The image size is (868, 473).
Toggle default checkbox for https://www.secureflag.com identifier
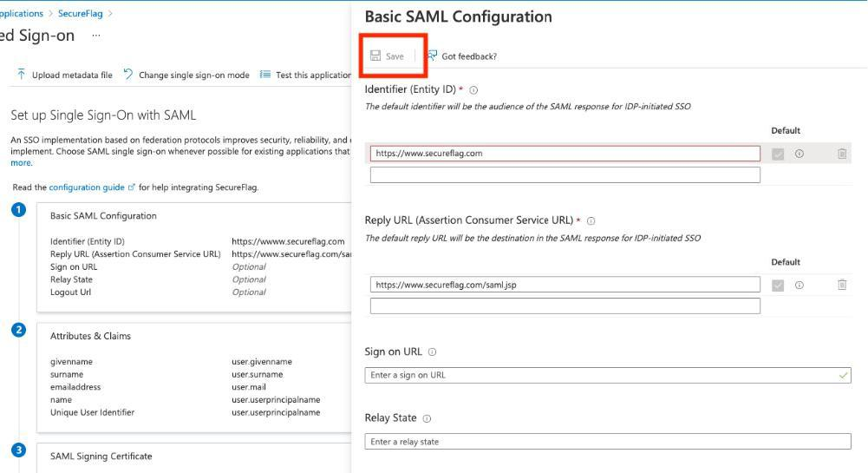point(778,154)
